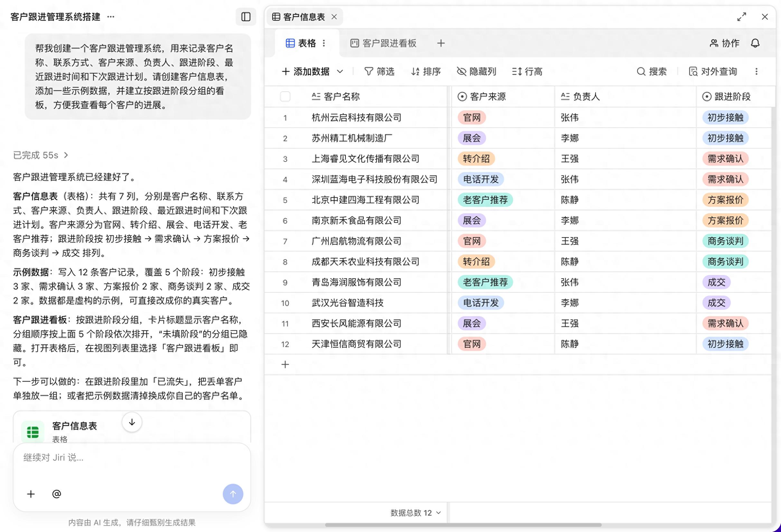Tick the select-all checkbox in the header
The image size is (781, 532).
[285, 97]
